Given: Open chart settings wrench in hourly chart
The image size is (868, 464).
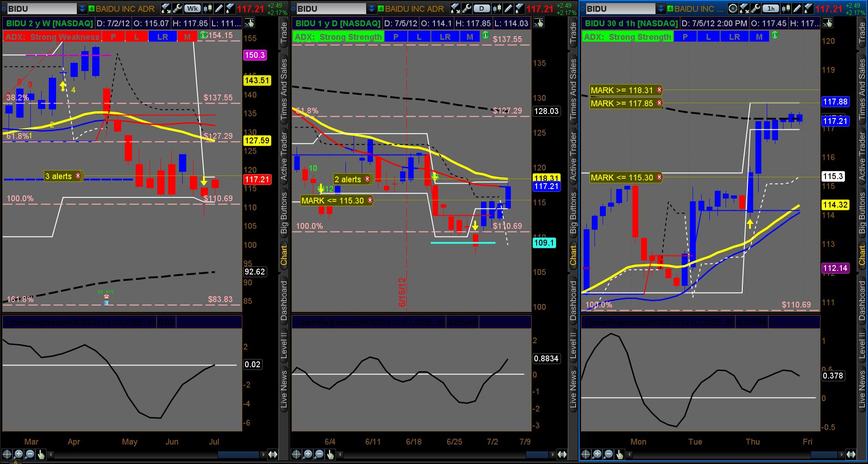Looking at the screenshot, I should coord(756,9).
